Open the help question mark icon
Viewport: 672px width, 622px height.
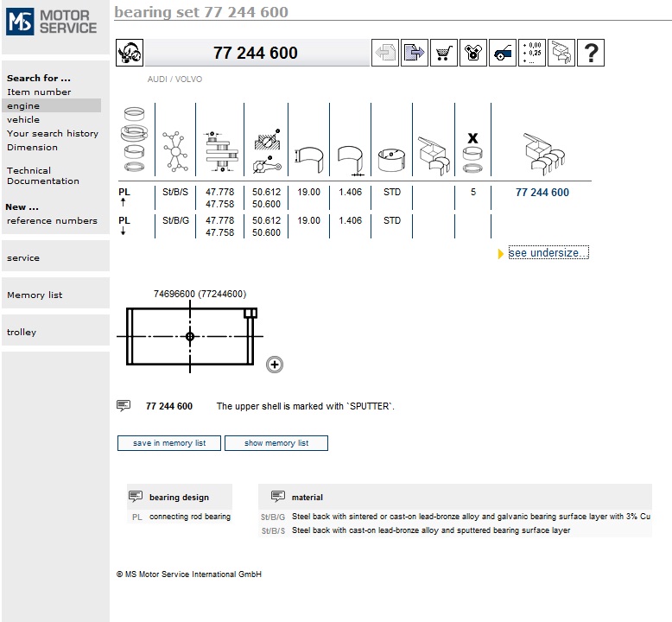tap(591, 53)
